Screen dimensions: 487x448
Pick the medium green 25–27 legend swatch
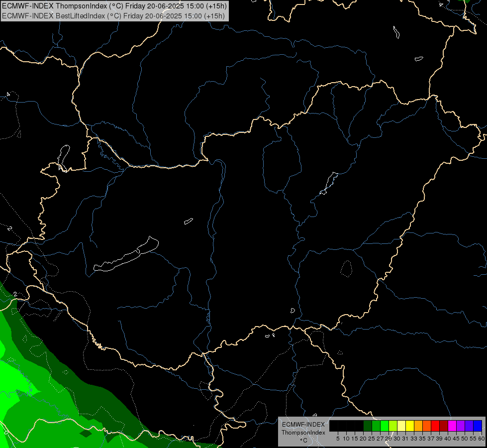pyautogui.click(x=376, y=426)
